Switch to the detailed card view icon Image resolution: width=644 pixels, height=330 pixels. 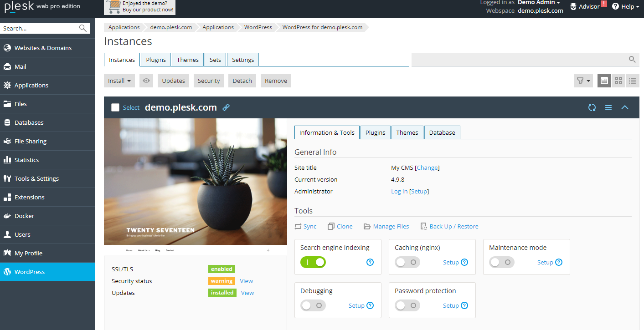click(x=604, y=81)
